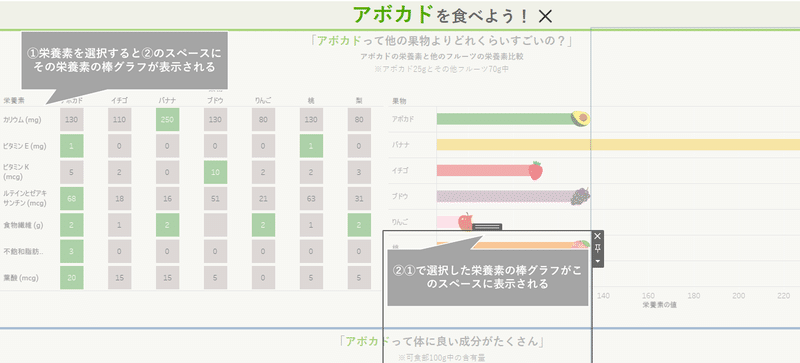800x363 pixels.
Task: Click the strawberry icon on the イチゴ bar
Action: (535, 170)
